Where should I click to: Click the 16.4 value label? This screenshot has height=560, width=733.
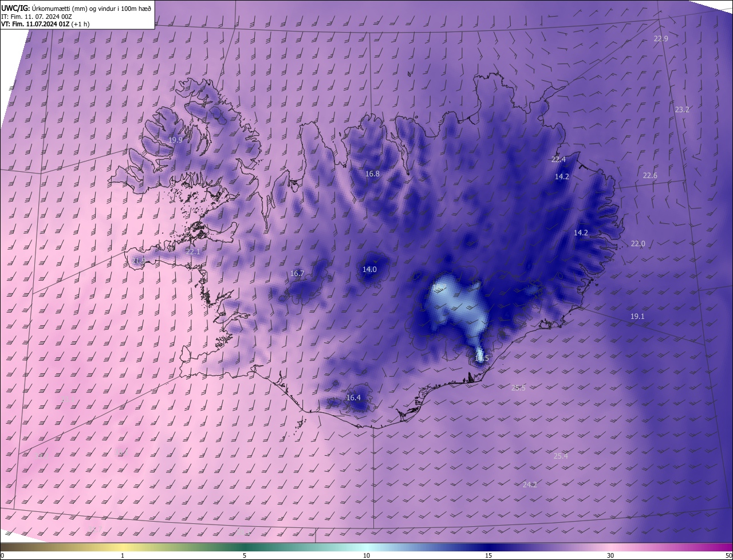pyautogui.click(x=353, y=397)
